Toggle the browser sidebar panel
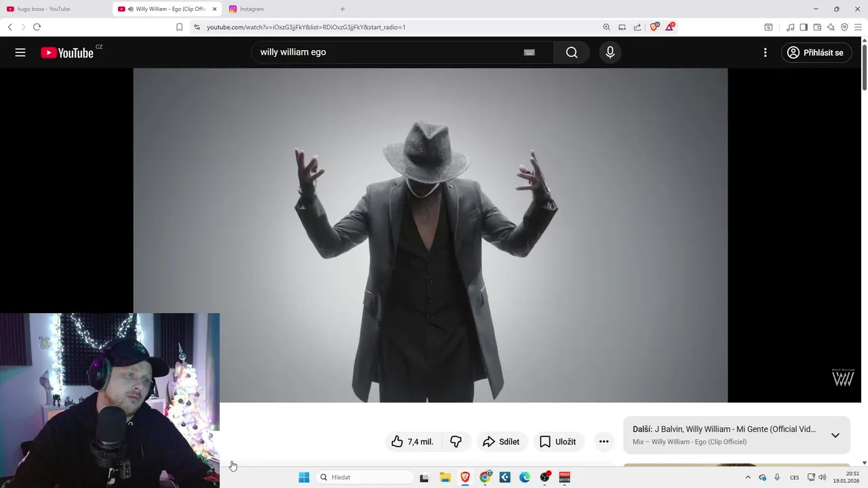The width and height of the screenshot is (868, 488). pyautogui.click(x=804, y=27)
